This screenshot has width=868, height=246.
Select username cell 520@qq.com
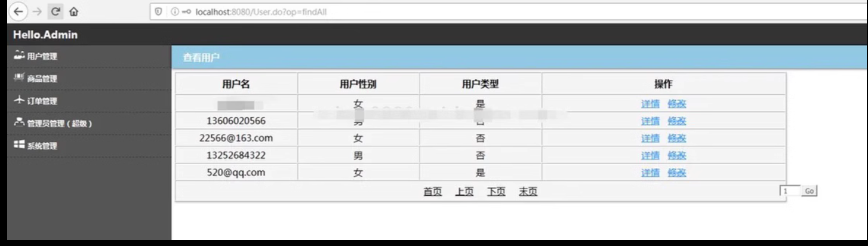pos(236,173)
